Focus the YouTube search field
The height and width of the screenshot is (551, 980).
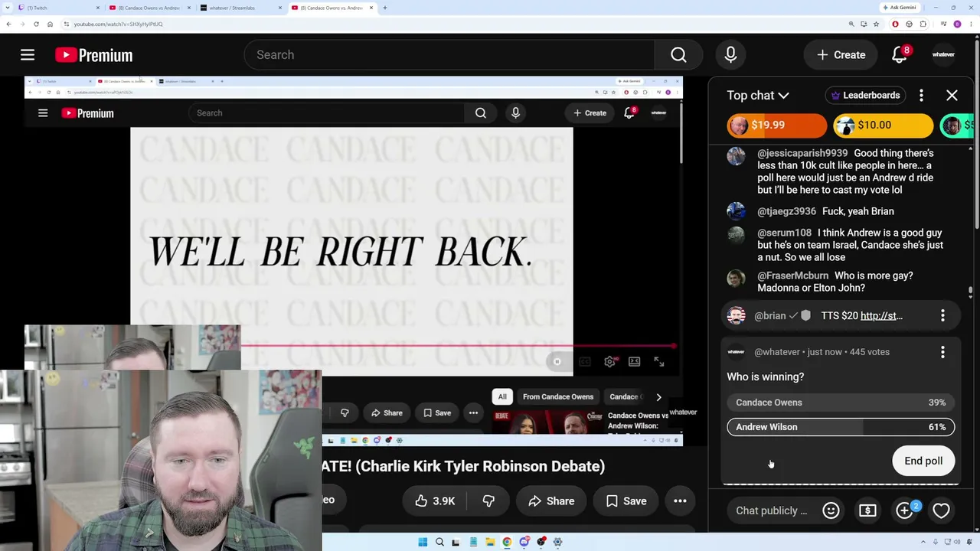(449, 55)
